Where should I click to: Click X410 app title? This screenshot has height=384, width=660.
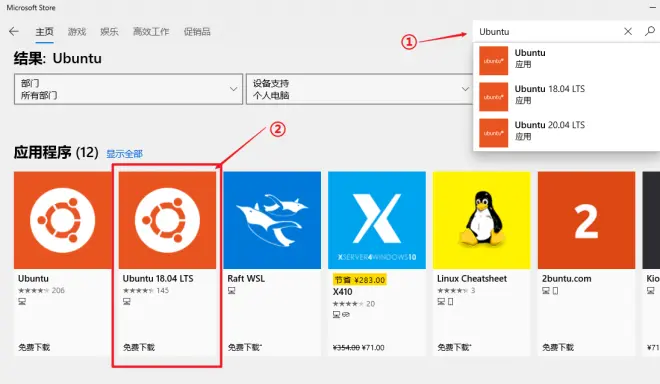pos(342,292)
